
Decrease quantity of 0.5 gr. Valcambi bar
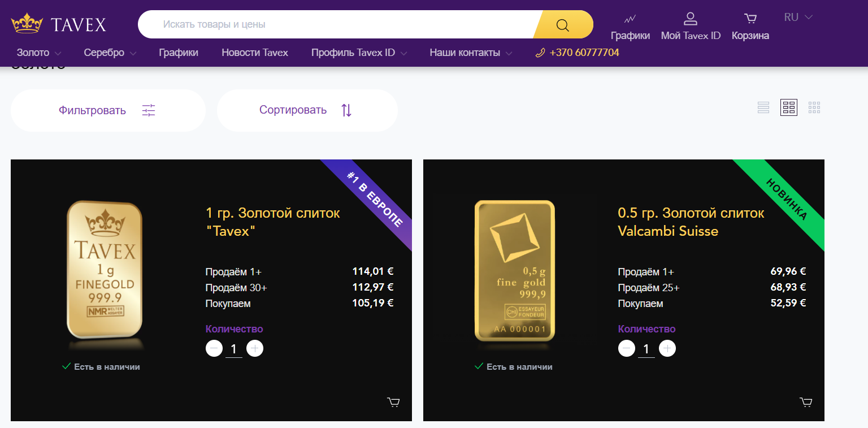[x=627, y=349]
